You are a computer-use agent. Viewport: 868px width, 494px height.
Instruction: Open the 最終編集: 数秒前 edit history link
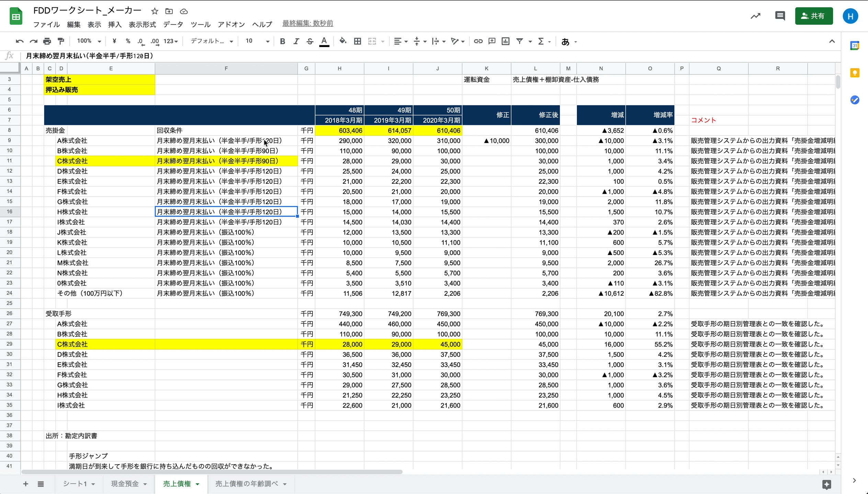pos(307,23)
